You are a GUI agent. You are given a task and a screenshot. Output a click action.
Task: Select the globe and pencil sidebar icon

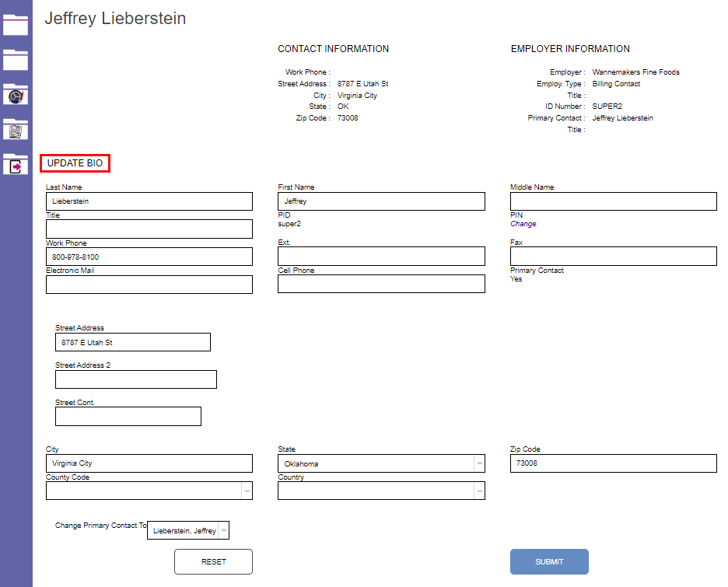[x=16, y=95]
